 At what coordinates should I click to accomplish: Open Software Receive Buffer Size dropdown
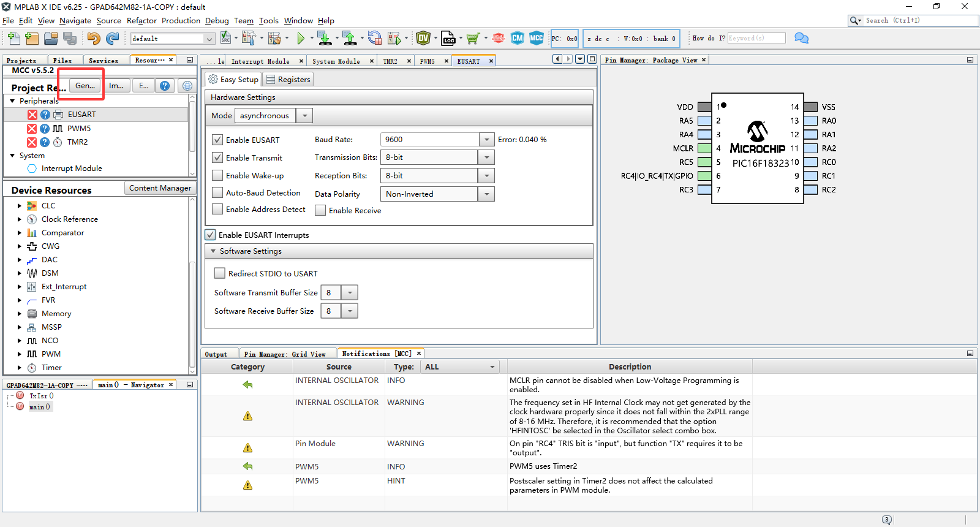click(350, 311)
